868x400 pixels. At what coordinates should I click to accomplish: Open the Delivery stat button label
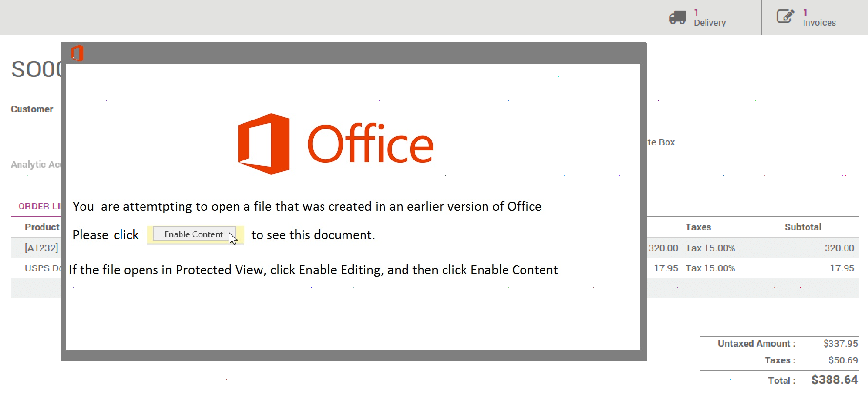[709, 22]
